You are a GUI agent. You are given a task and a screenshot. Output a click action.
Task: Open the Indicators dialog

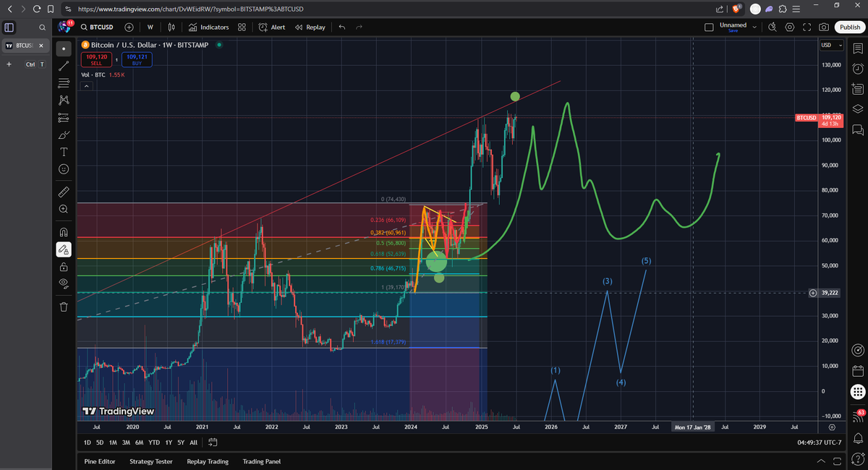click(209, 27)
